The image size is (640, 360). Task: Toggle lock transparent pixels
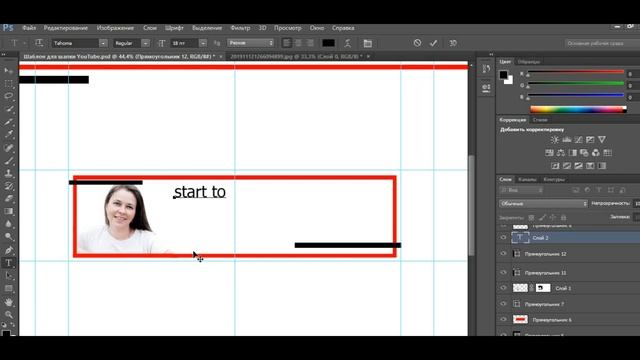click(531, 218)
